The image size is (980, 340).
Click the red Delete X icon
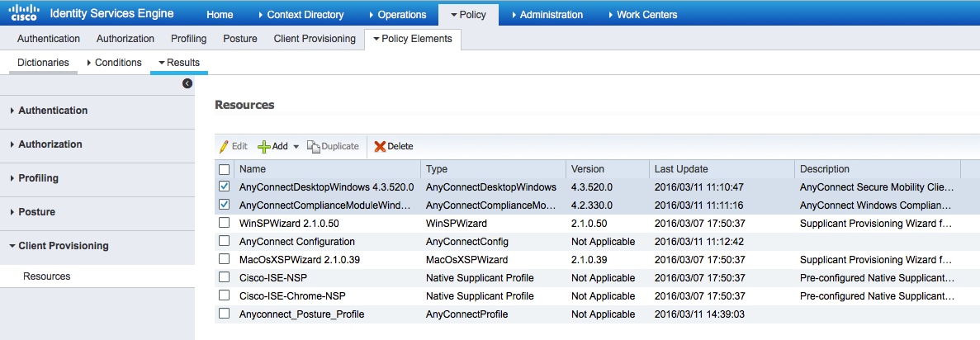pos(380,146)
